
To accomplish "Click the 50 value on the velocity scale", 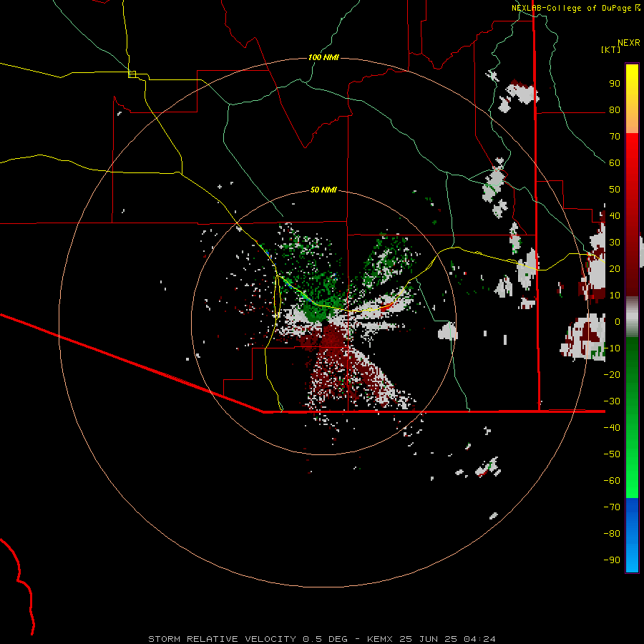I will (615, 190).
